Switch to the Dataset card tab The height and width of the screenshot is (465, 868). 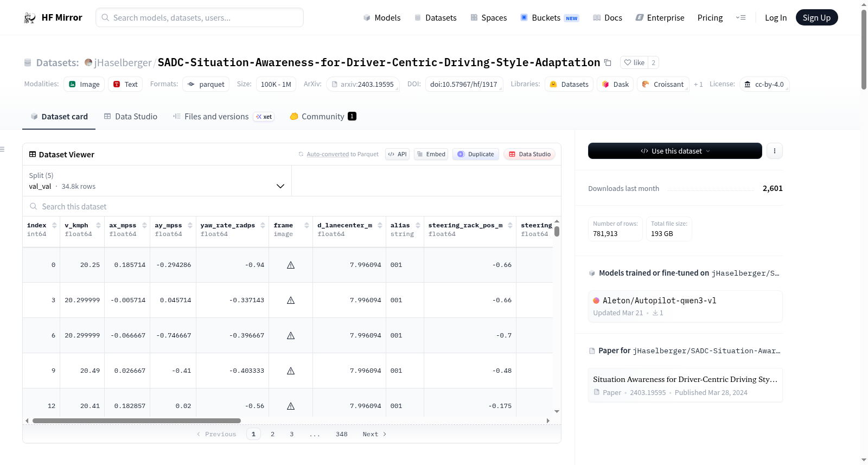coord(59,116)
